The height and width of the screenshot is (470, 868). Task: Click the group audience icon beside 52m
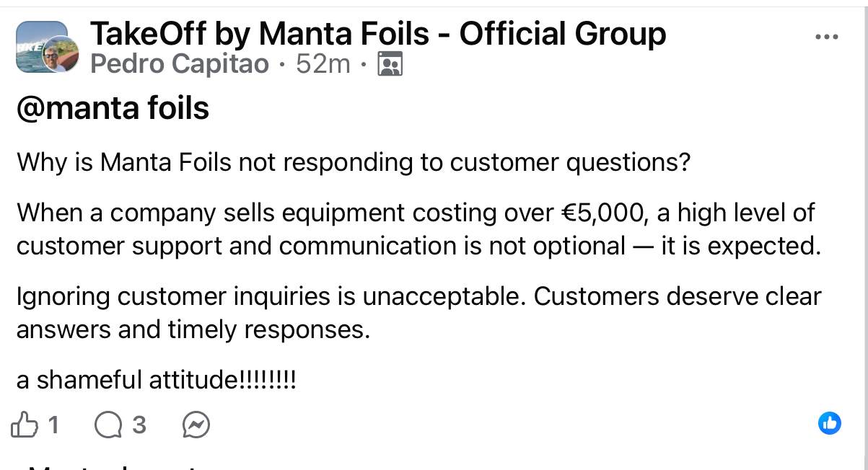tap(390, 65)
